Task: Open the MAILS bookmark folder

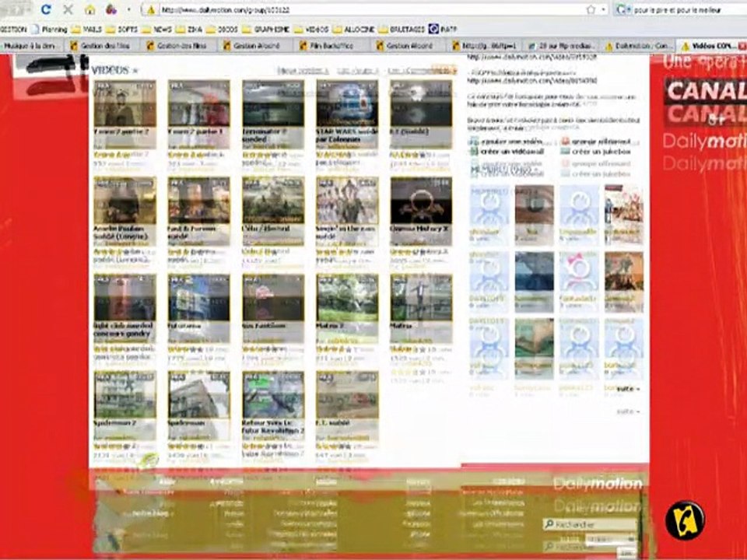Action: click(x=86, y=30)
